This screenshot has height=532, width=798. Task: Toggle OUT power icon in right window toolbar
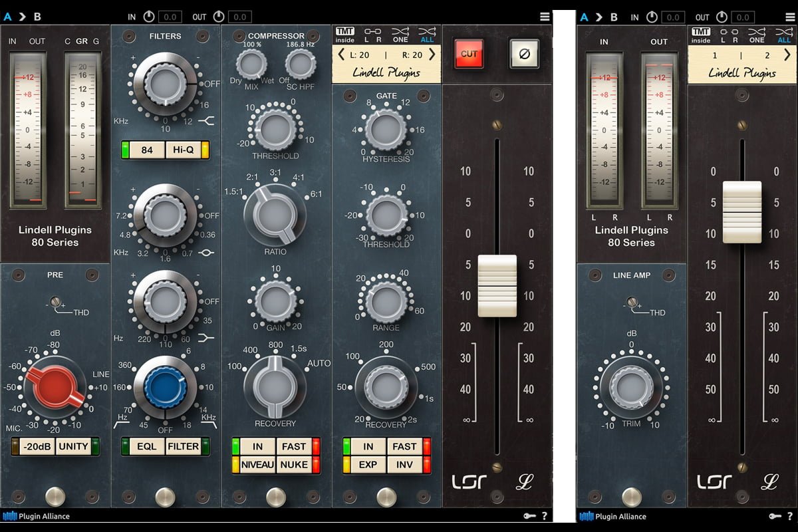pos(722,17)
